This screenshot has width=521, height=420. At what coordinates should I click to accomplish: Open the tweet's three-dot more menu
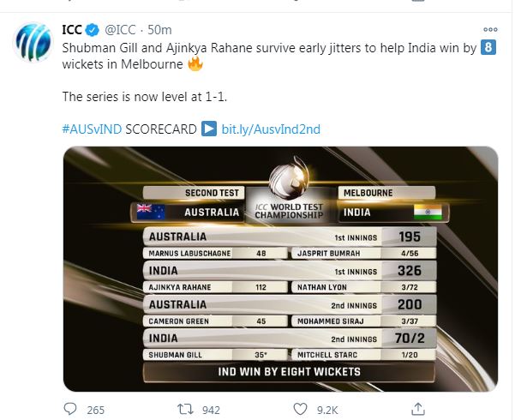click(x=490, y=30)
